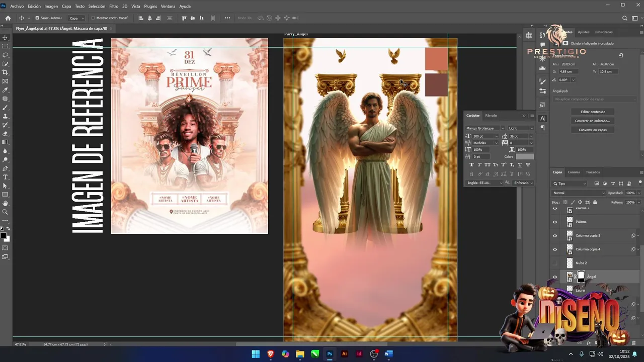Switch to the Párrafo tab
The image size is (644, 362).
[491, 116]
